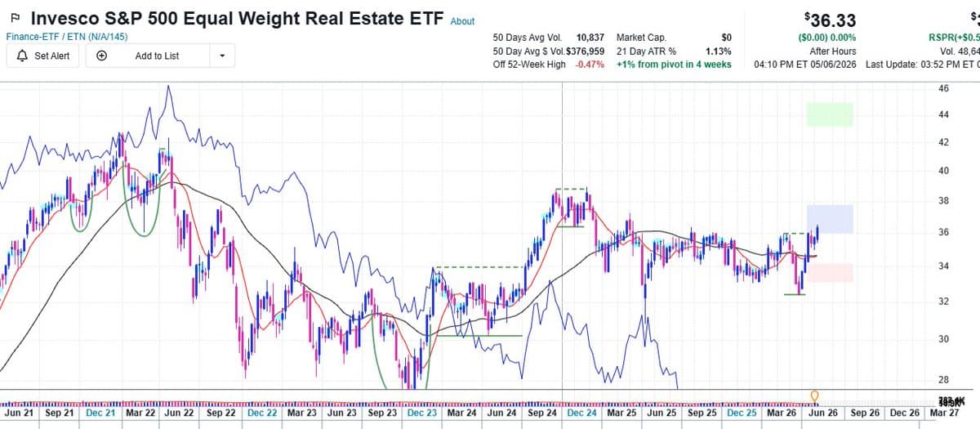
Task: Click the Mar 22 date axis label
Action: pos(140,413)
